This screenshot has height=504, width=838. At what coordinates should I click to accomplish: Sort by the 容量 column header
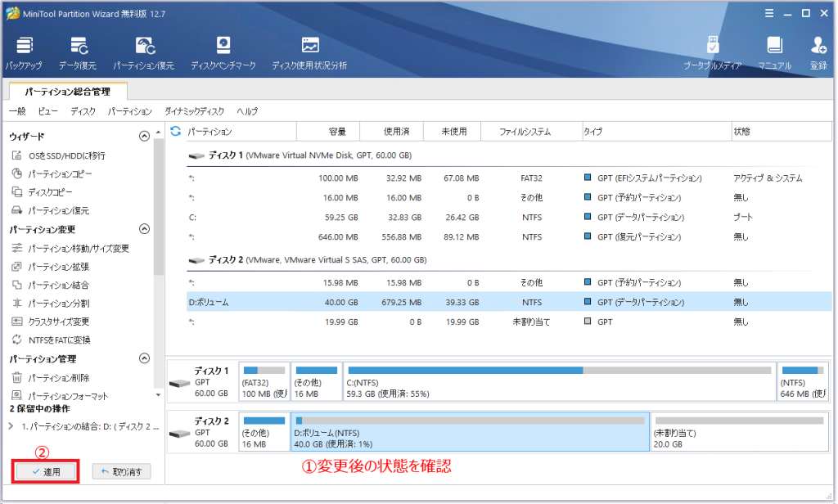click(328, 132)
